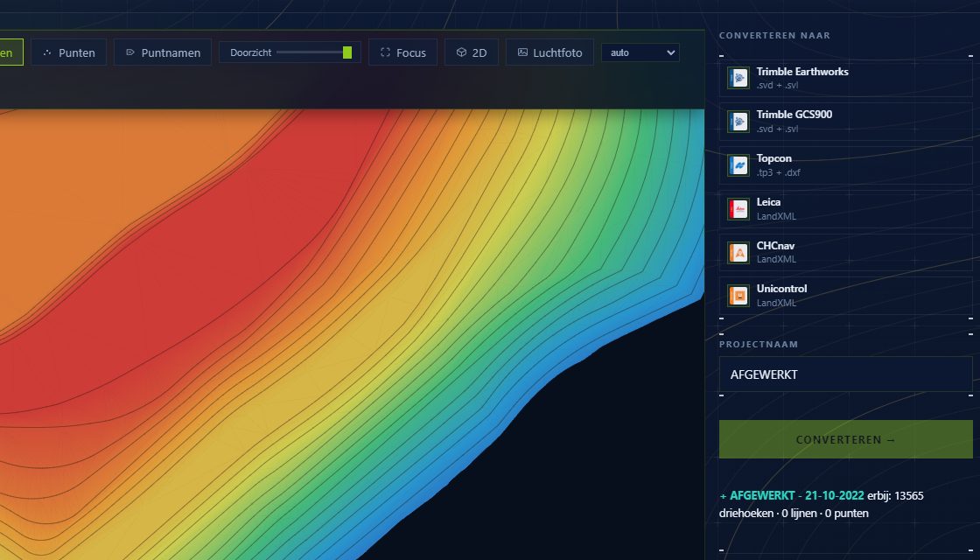The image size is (980, 560).
Task: Click the image icon in Luchtfoto button
Action: (522, 52)
